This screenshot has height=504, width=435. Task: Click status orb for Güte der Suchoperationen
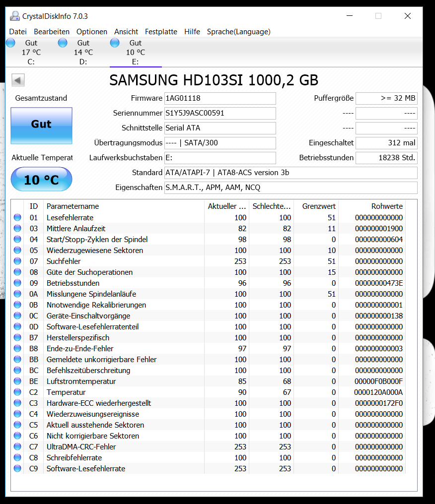(17, 272)
